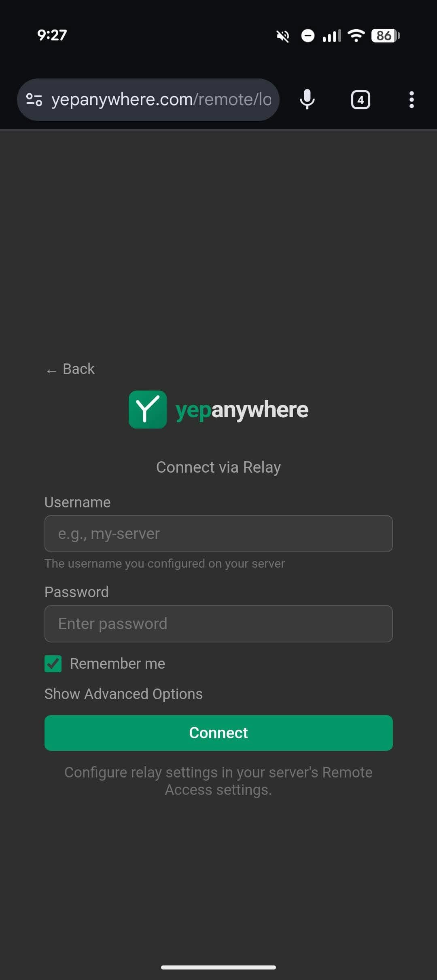Reveal advanced connection options
The width and height of the screenshot is (437, 980).
click(x=123, y=693)
